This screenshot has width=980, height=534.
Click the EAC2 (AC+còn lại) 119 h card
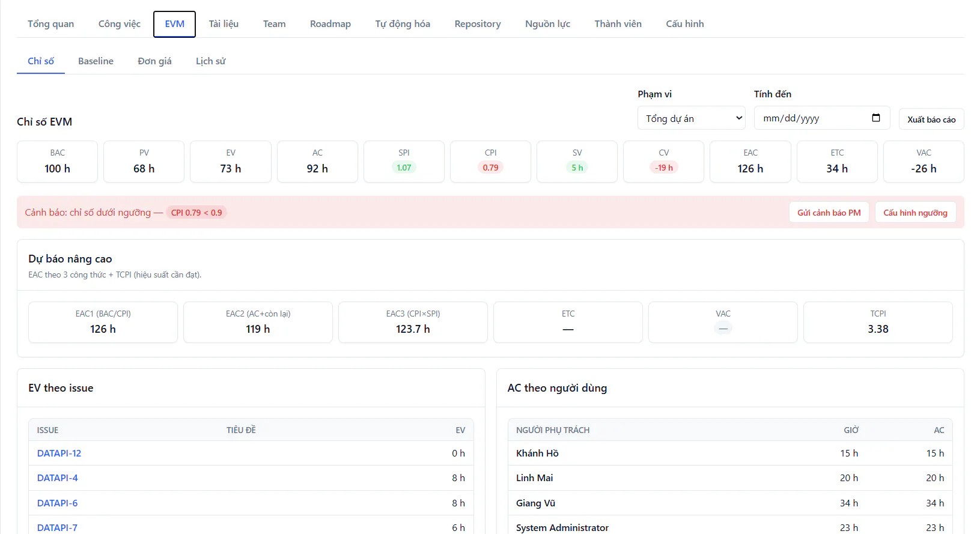click(258, 323)
